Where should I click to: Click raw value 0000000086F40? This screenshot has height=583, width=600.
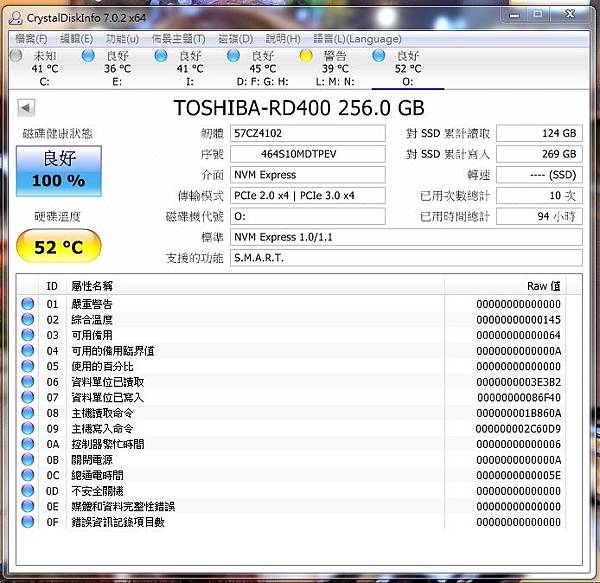click(518, 397)
